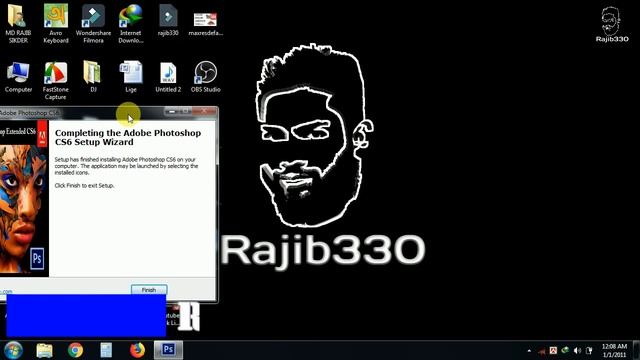Minimize the Photoshop CS6 setup window

pyautogui.click(x=171, y=111)
